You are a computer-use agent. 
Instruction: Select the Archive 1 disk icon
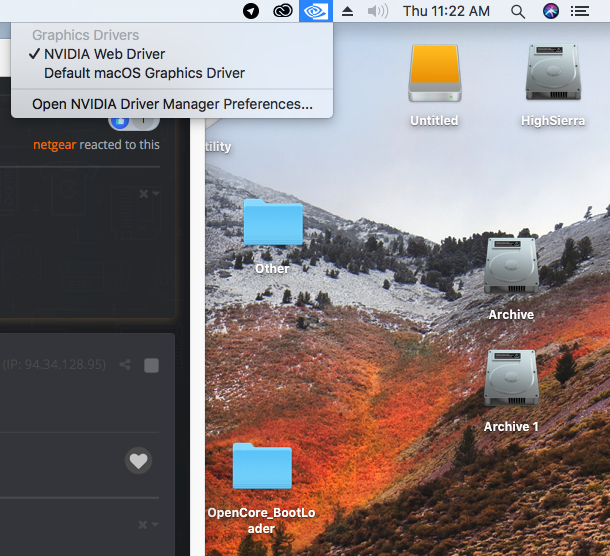click(511, 378)
